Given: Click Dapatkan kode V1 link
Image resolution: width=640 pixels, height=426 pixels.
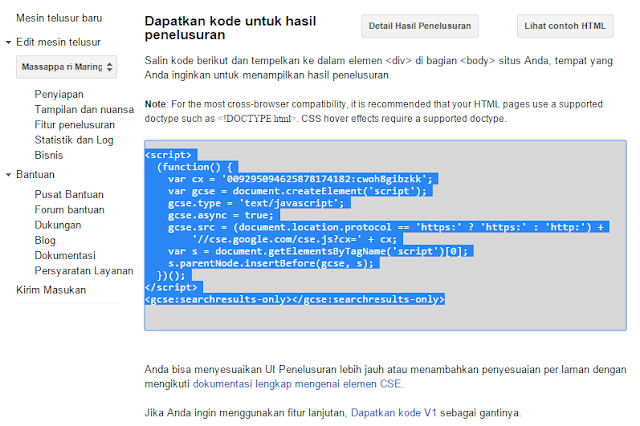Looking at the screenshot, I should click(x=393, y=413).
